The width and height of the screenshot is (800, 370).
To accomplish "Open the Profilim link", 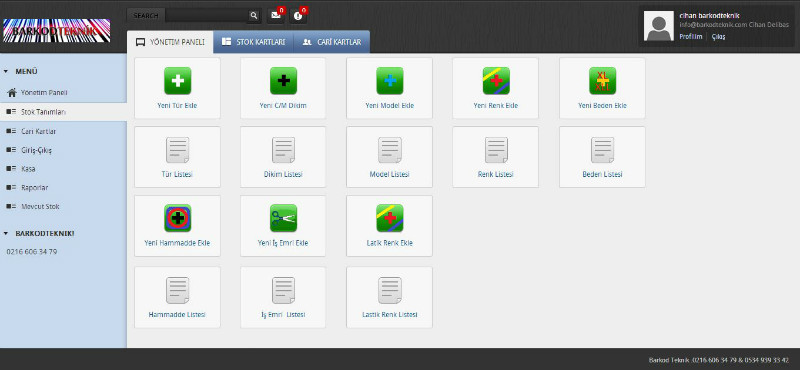I will click(x=690, y=37).
